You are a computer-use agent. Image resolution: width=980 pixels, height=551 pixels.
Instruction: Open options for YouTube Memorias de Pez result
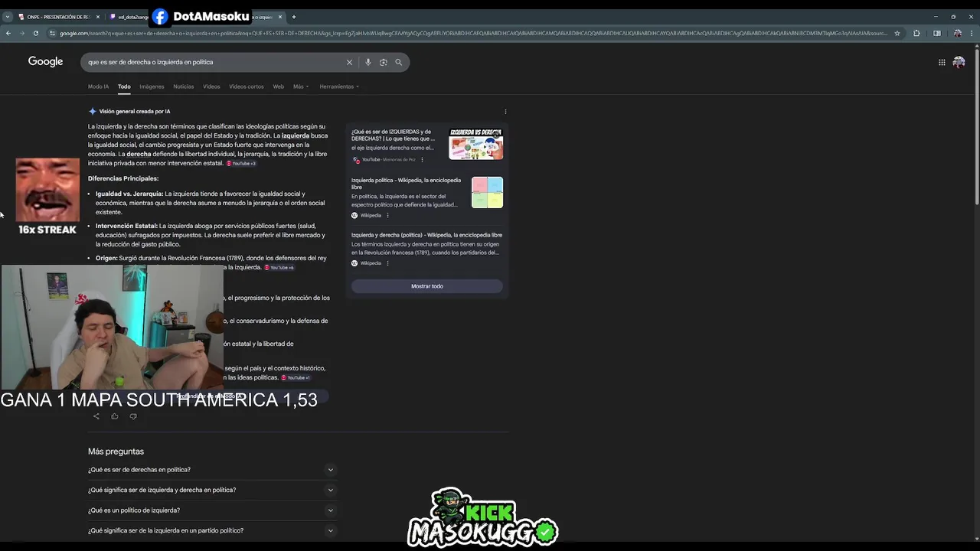pyautogui.click(x=422, y=159)
